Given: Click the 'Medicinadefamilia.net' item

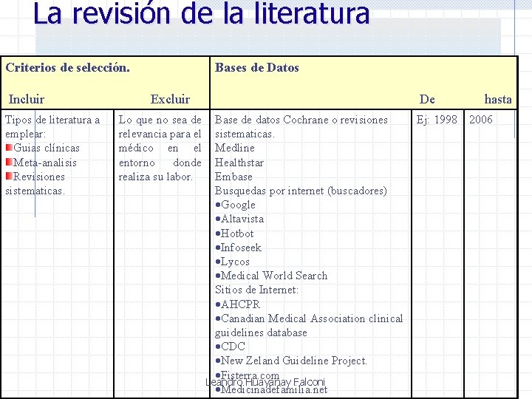Looking at the screenshot, I should pyautogui.click(x=271, y=390).
